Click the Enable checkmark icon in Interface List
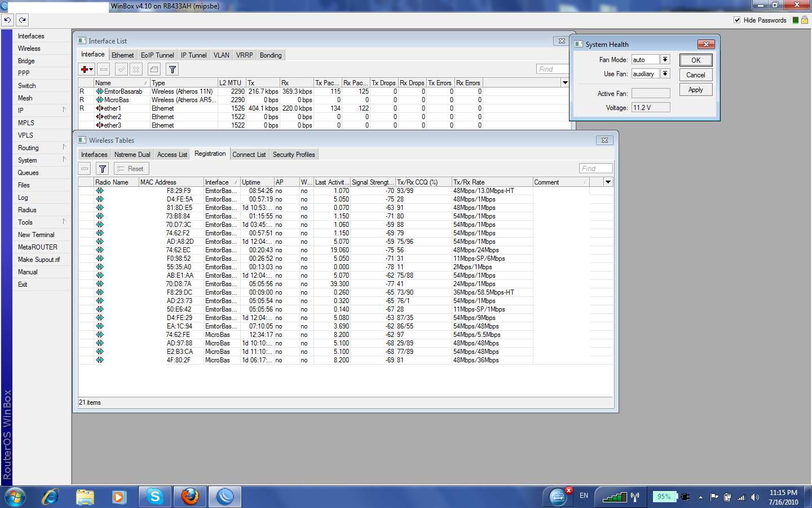 (x=121, y=69)
